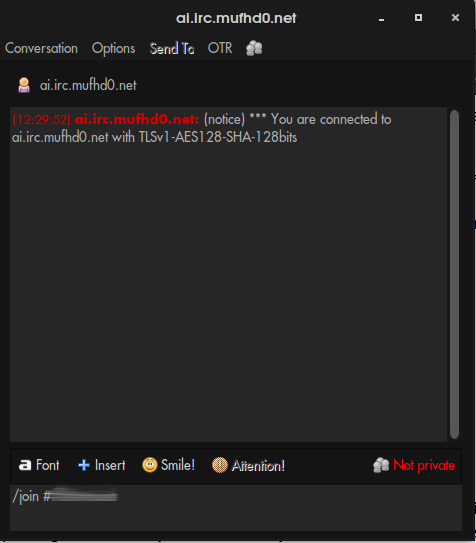The width and height of the screenshot is (476, 543).
Task: Open the Options menu
Action: pos(113,48)
